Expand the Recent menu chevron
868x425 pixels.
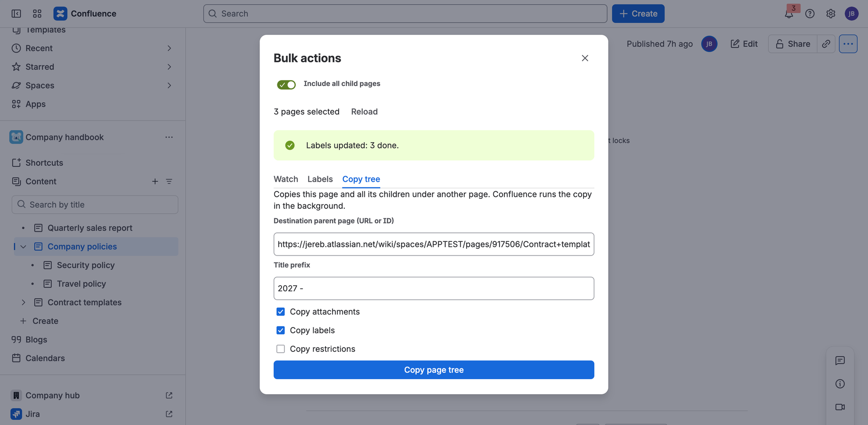click(169, 48)
